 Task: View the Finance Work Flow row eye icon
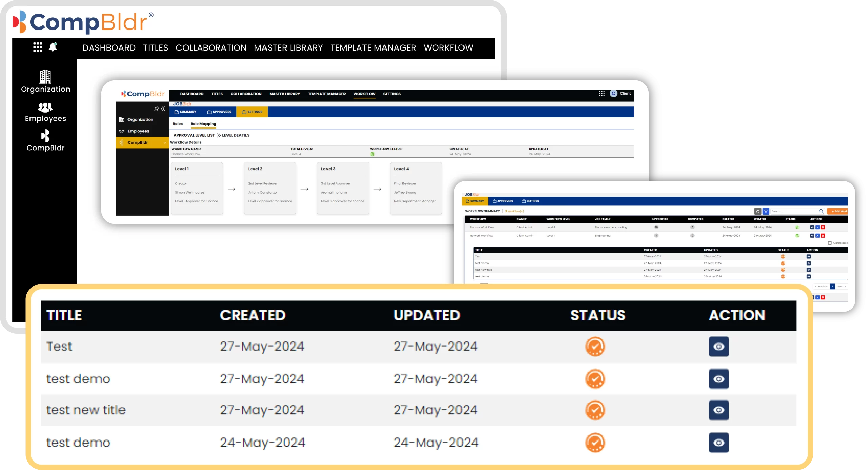click(x=812, y=228)
